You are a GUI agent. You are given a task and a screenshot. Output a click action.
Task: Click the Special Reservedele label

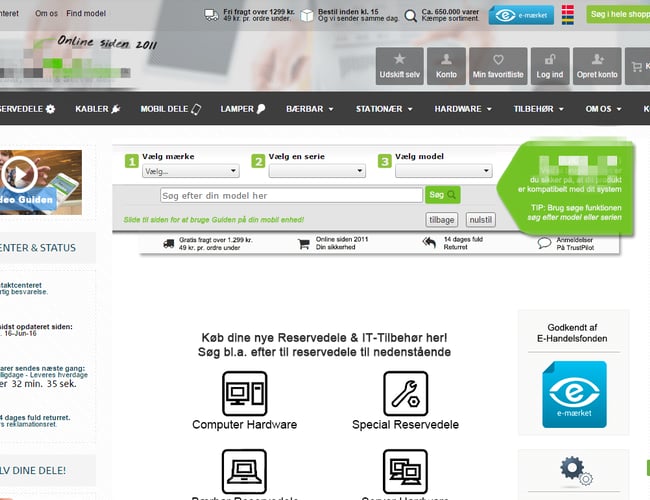[405, 425]
